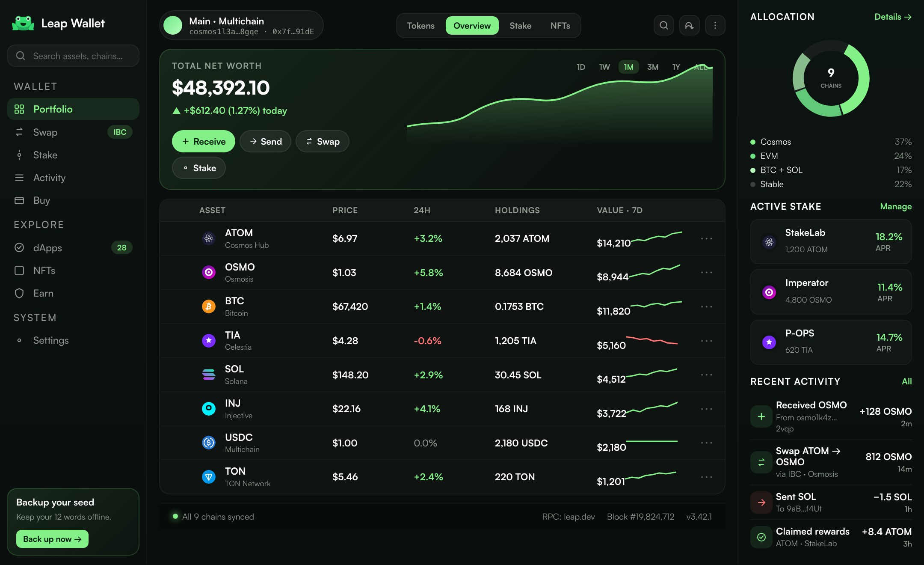Switch to the Tokens tab

[421, 26]
